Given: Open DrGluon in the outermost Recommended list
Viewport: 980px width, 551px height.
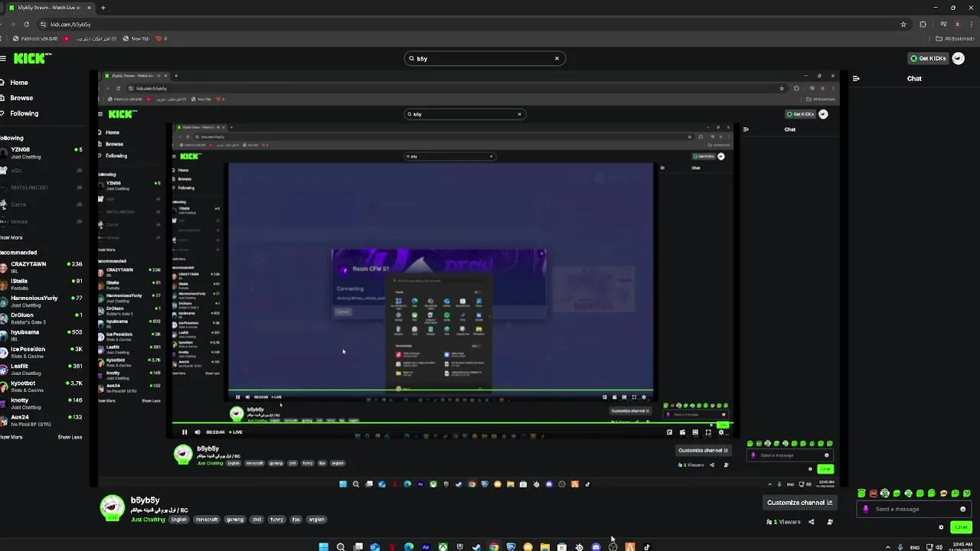Looking at the screenshot, I should pyautogui.click(x=41, y=318).
